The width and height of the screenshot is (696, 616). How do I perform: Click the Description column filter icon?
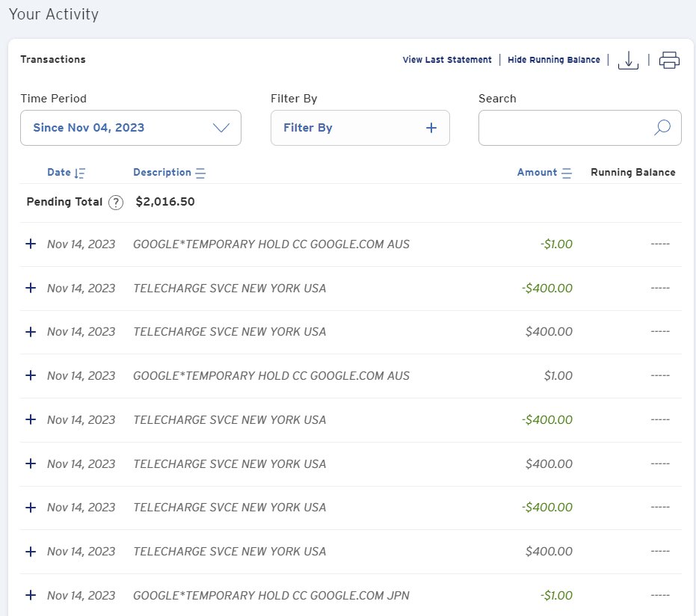[x=200, y=173]
